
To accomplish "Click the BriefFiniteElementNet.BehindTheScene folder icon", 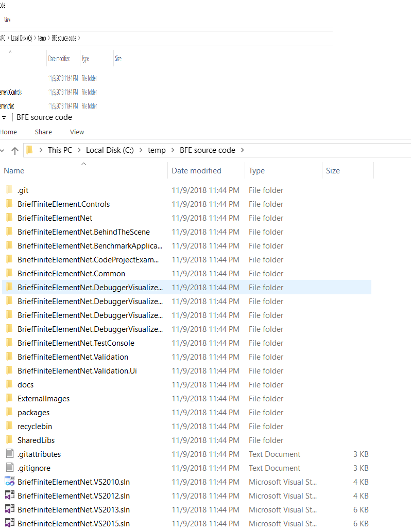I will coord(9,232).
